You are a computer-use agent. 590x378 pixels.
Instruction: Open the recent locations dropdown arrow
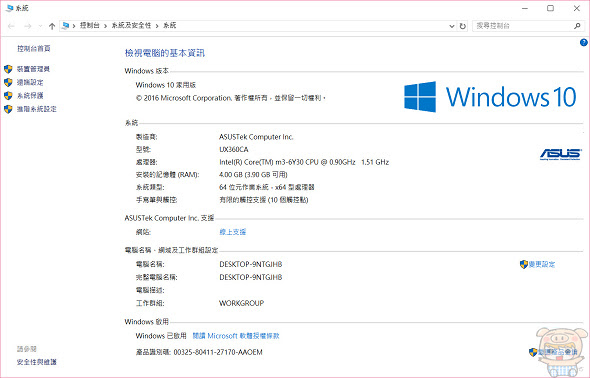[x=40, y=26]
